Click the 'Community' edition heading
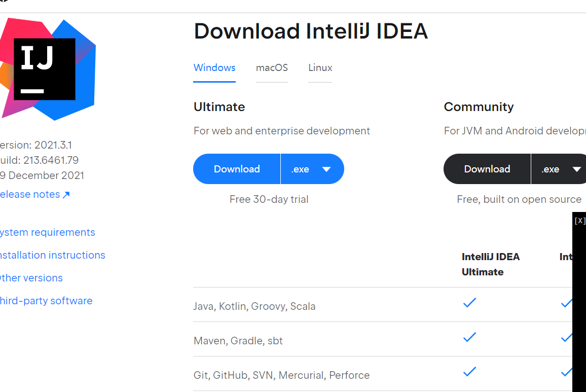The image size is (586, 392). pos(479,107)
